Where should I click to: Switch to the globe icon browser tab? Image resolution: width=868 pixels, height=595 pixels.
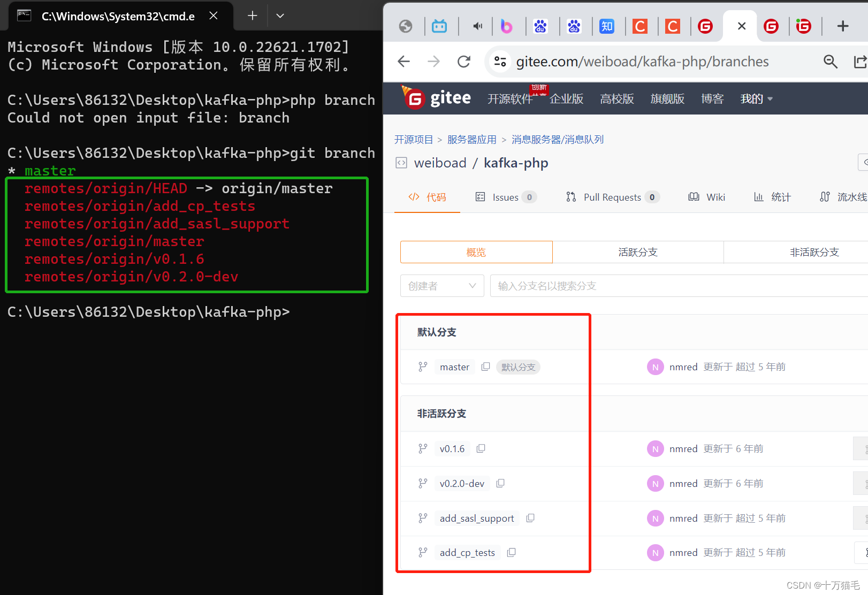point(406,26)
